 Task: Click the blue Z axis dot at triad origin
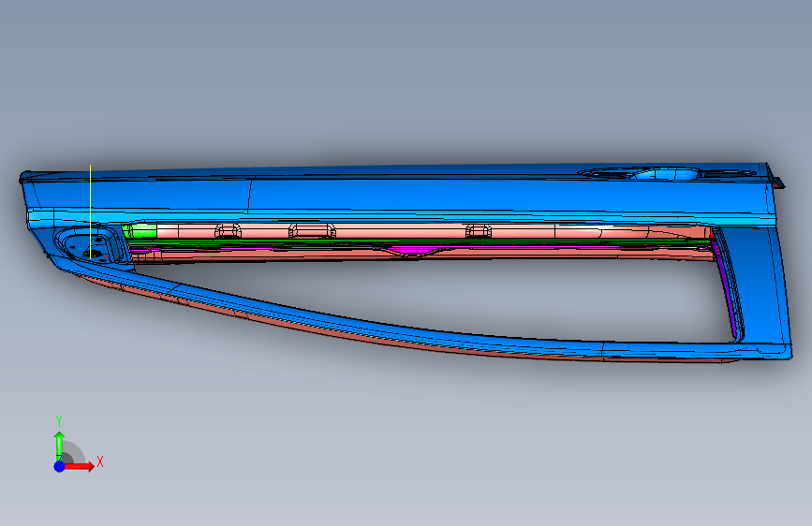point(60,466)
